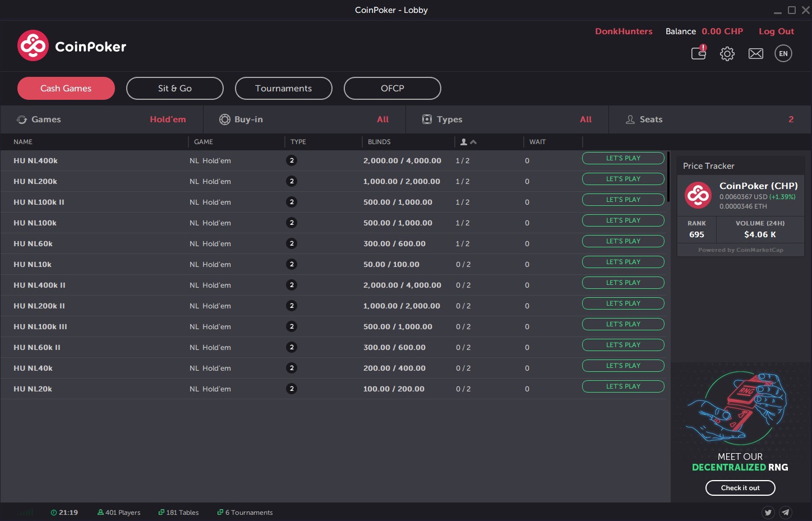Image resolution: width=812 pixels, height=521 pixels.
Task: Switch to the Sit & Go tab
Action: 174,88
